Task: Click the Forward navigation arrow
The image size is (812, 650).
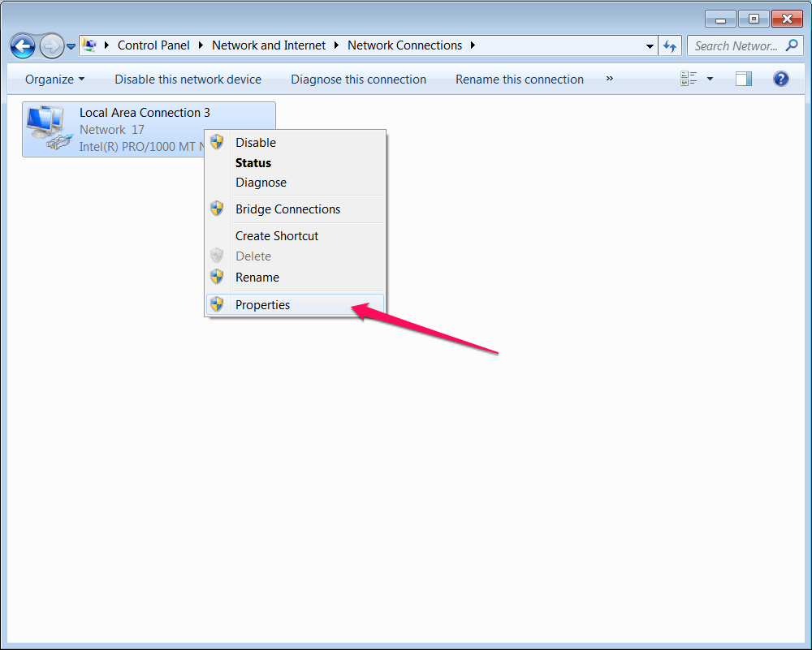Action: coord(51,46)
